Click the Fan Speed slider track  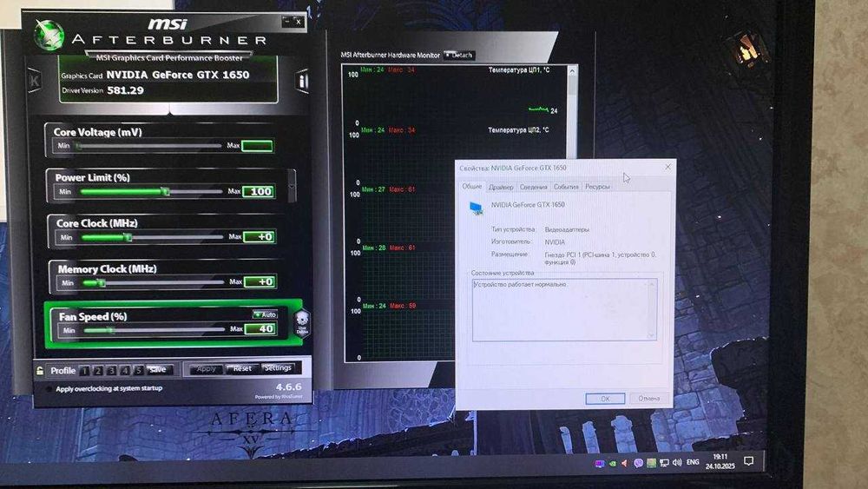155,329
